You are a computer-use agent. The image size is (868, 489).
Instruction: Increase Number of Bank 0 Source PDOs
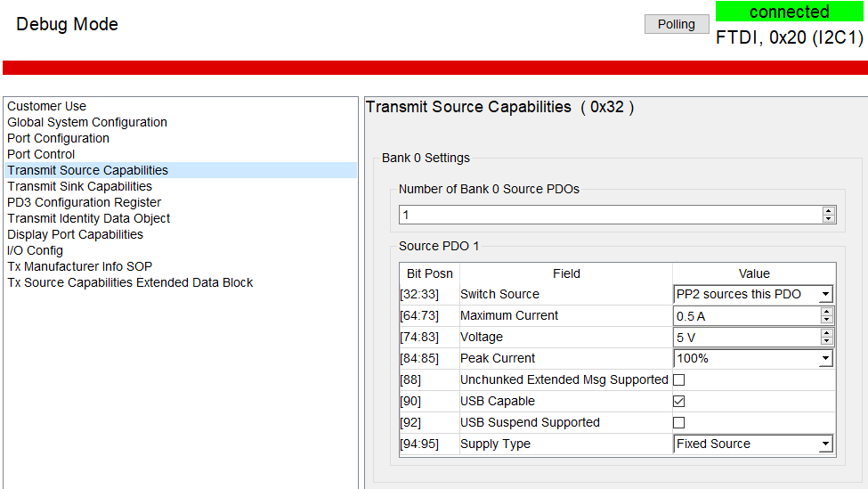(829, 211)
